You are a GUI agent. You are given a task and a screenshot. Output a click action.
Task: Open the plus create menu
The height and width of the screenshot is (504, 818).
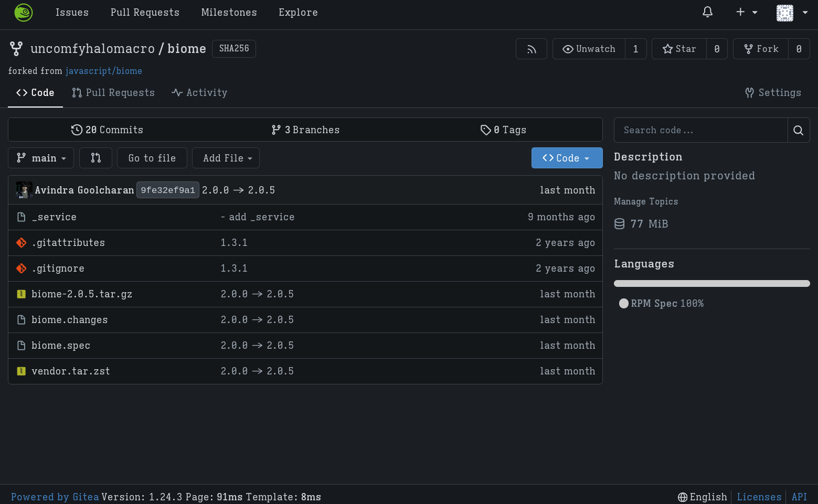pos(747,12)
